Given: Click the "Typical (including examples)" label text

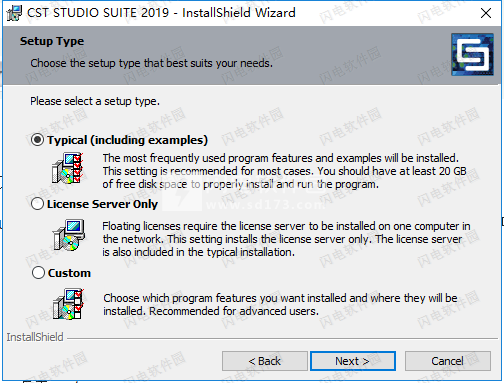Looking at the screenshot, I should (x=127, y=140).
